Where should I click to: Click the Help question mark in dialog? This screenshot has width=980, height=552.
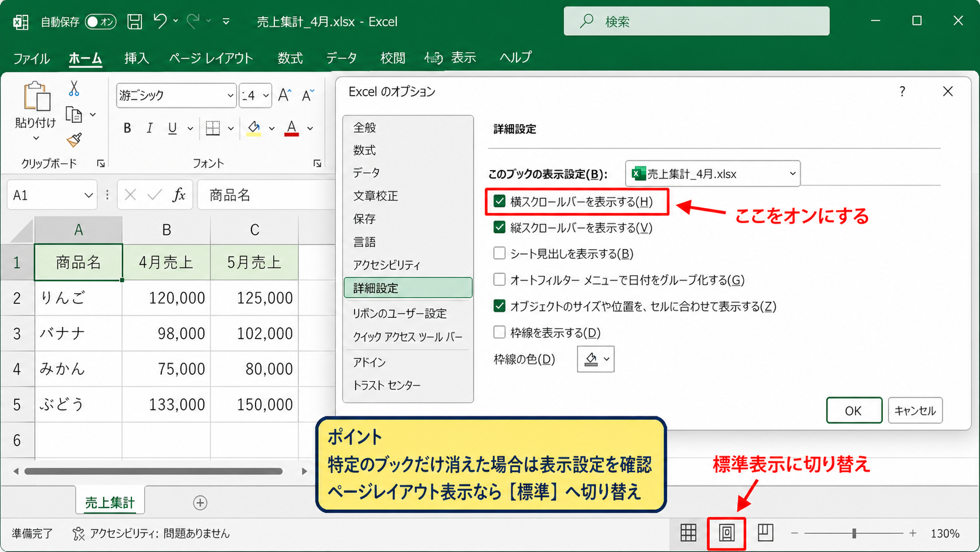pyautogui.click(x=902, y=92)
